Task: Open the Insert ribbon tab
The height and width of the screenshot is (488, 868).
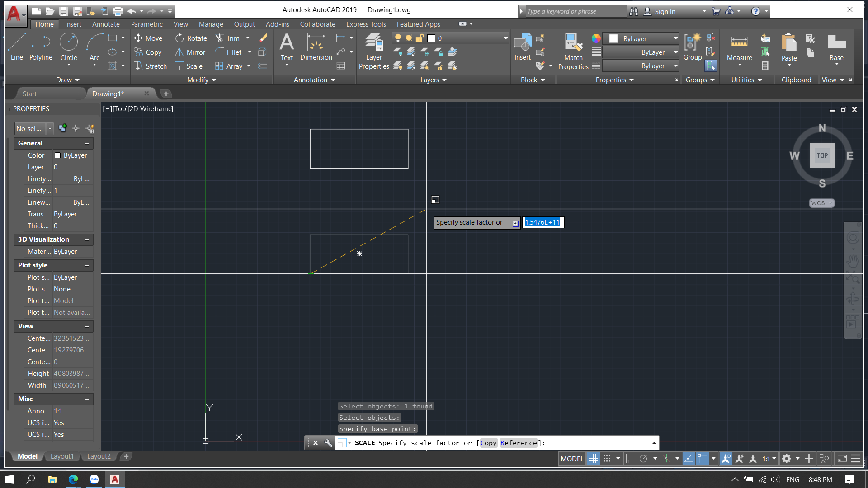Action: (73, 24)
